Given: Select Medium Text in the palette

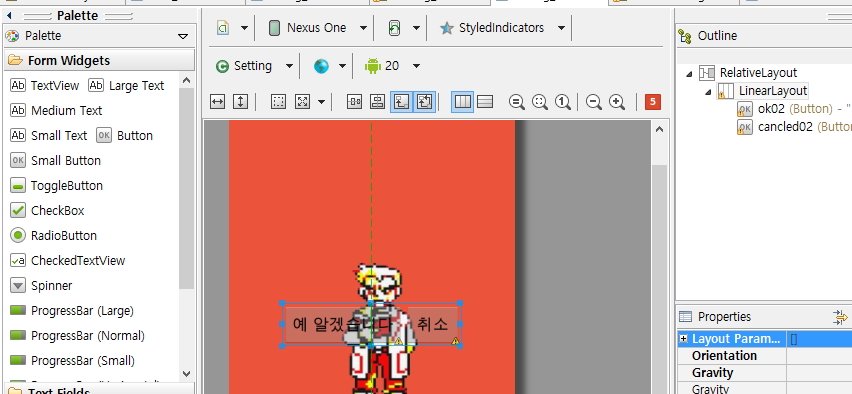Looking at the screenshot, I should tap(57, 110).
